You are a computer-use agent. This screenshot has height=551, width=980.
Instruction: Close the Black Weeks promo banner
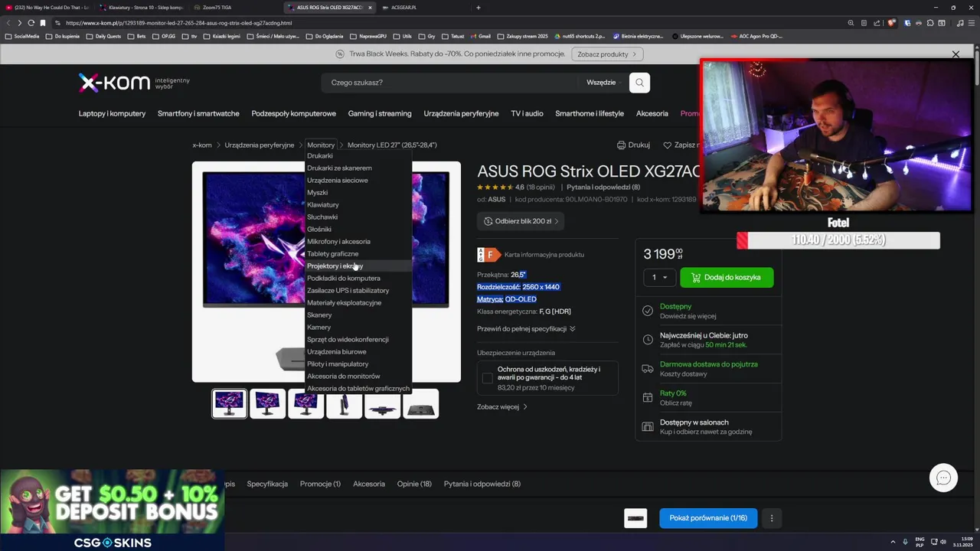coord(955,54)
